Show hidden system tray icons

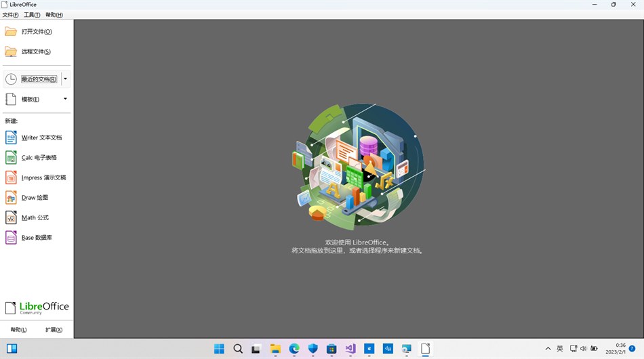548,349
